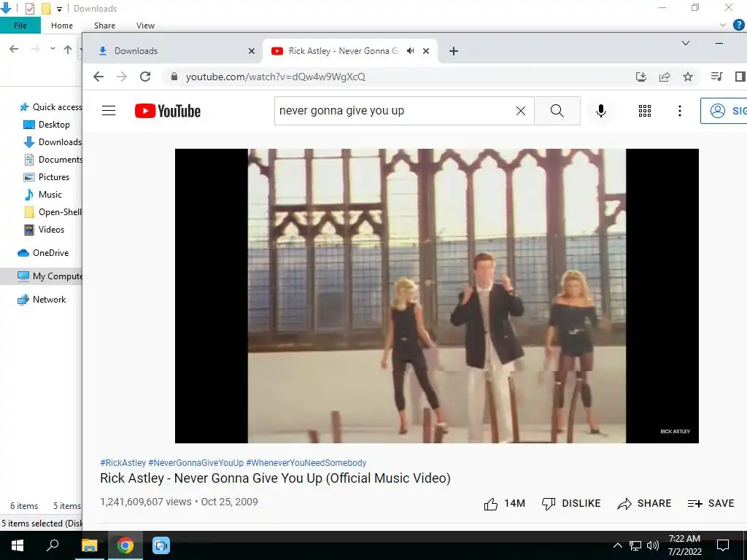
Task: Click the YouTube search magnifier button
Action: tap(557, 111)
